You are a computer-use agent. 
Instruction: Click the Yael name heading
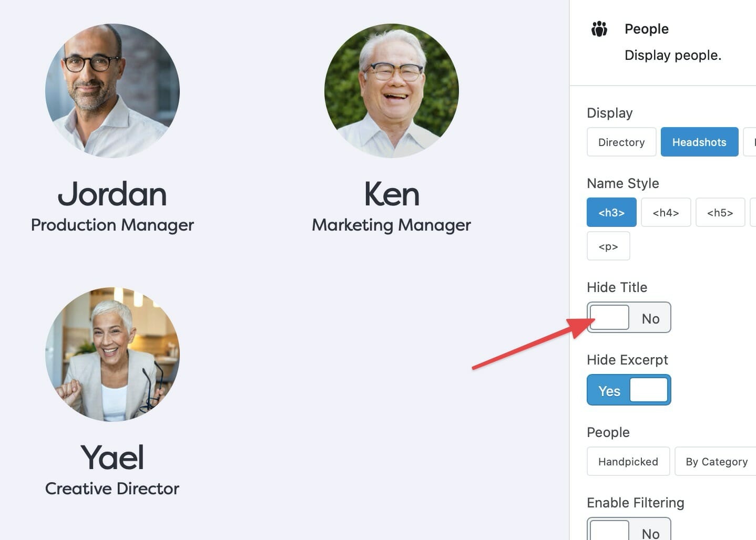pos(113,458)
